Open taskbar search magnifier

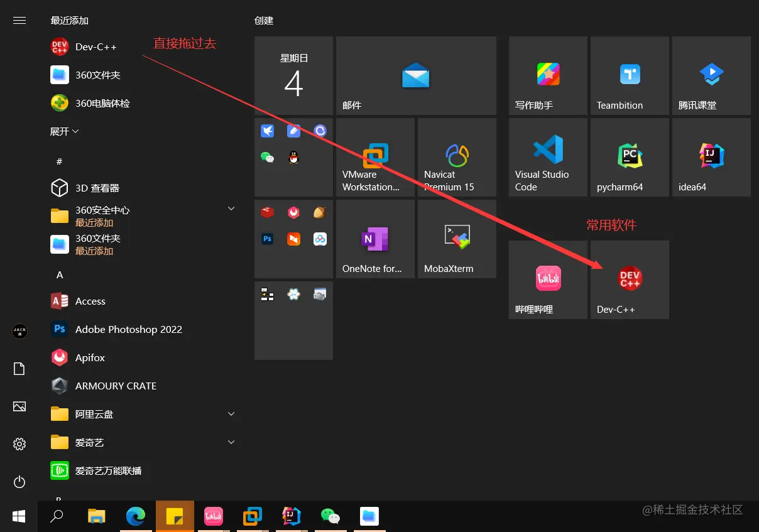57,516
